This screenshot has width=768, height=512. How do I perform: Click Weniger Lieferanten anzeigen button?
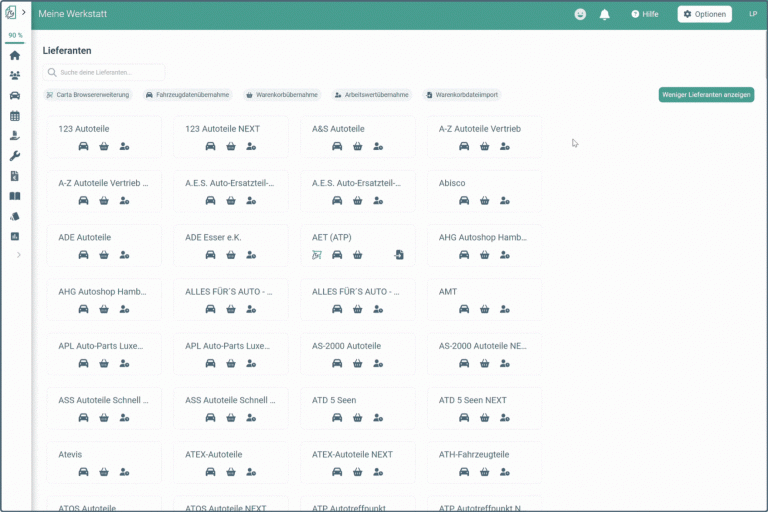click(x=706, y=95)
